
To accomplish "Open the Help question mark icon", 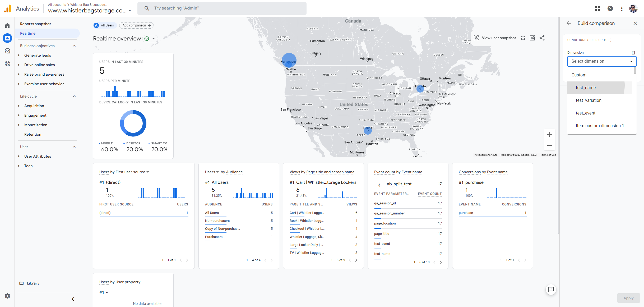I will click(610, 8).
